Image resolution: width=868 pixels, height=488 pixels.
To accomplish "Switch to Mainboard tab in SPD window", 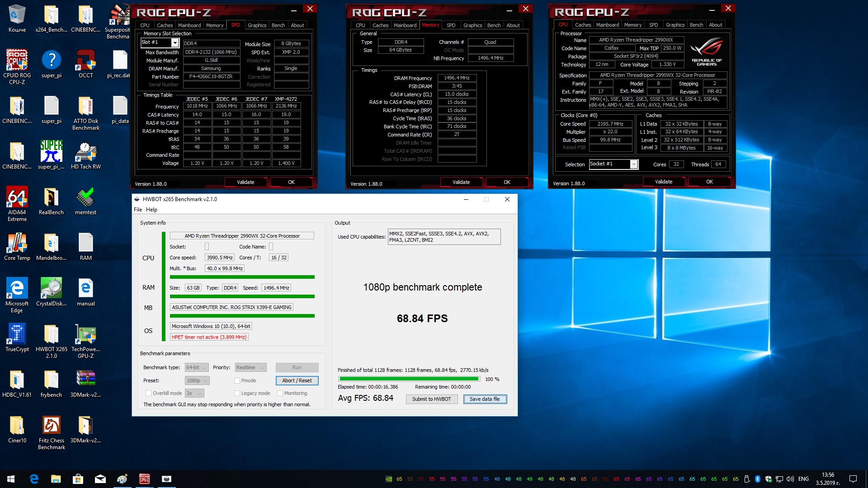I will [x=189, y=25].
